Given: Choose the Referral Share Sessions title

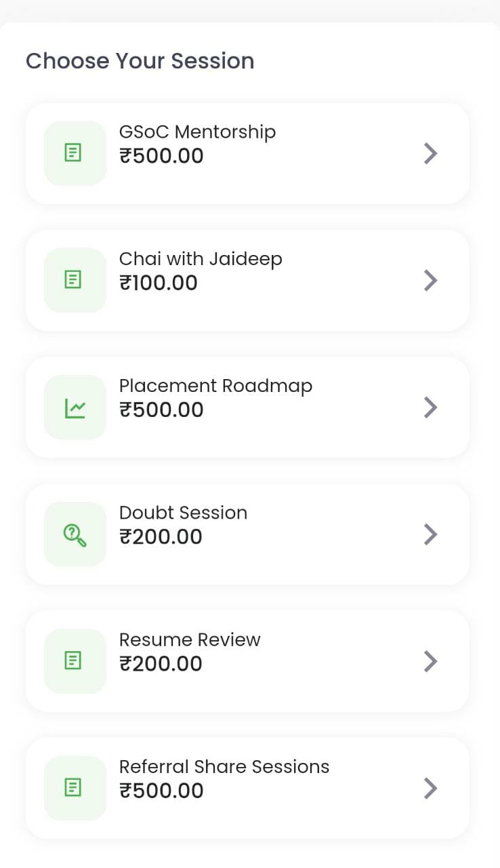Looking at the screenshot, I should (224, 767).
